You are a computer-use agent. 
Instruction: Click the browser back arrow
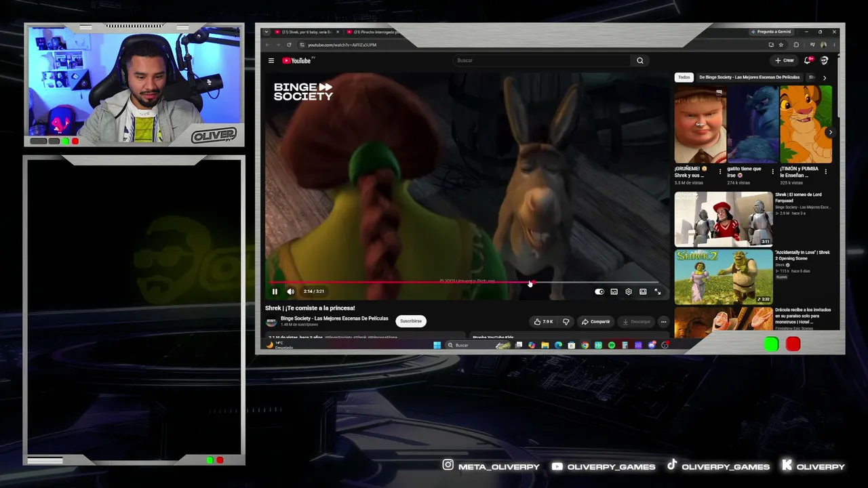click(267, 45)
